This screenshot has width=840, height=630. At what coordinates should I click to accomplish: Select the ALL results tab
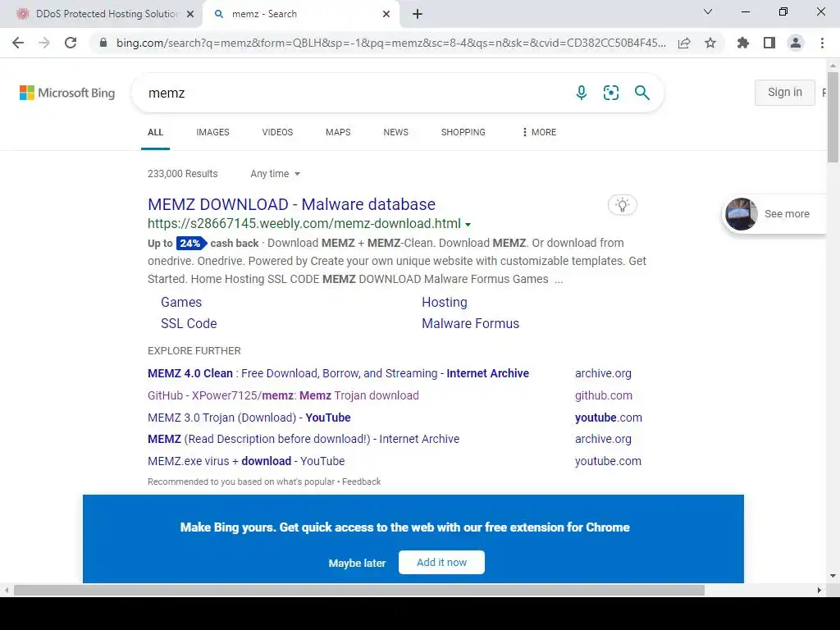155,132
